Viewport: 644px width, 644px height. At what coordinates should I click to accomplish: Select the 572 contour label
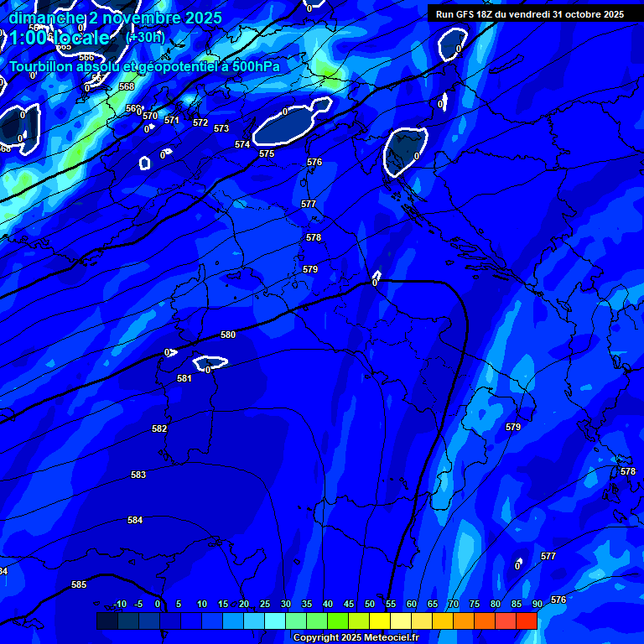click(x=200, y=122)
